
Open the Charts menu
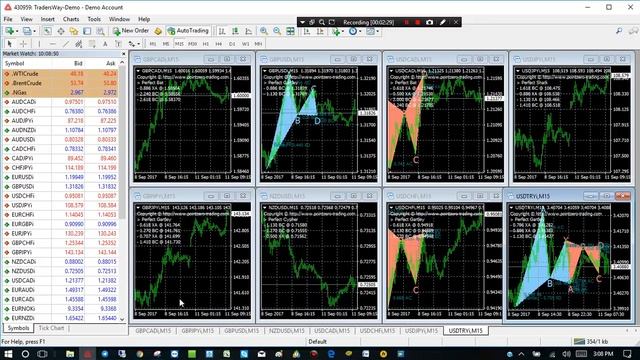71,19
